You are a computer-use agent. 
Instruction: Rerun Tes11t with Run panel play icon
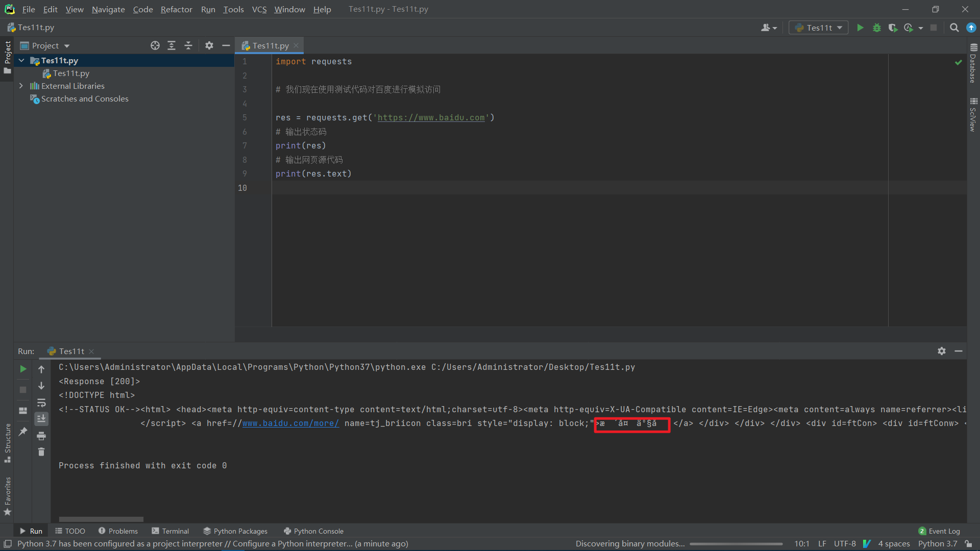[x=23, y=368]
